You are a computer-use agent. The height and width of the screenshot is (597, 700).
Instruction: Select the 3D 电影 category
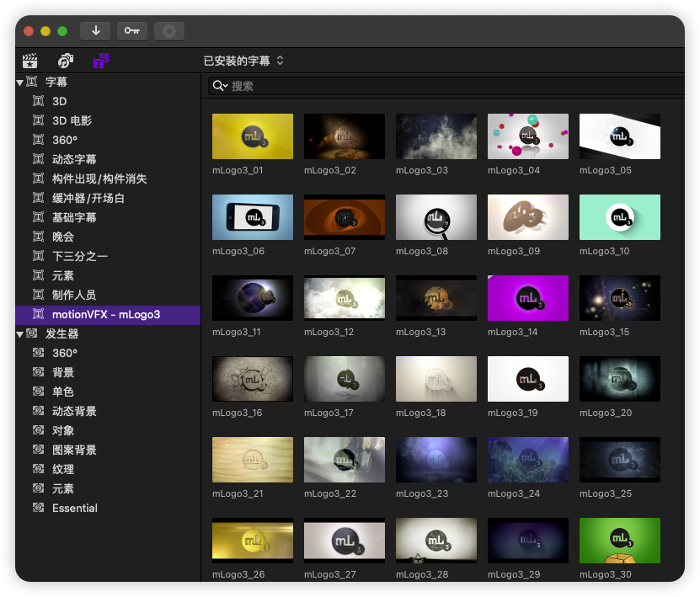(x=108, y=120)
